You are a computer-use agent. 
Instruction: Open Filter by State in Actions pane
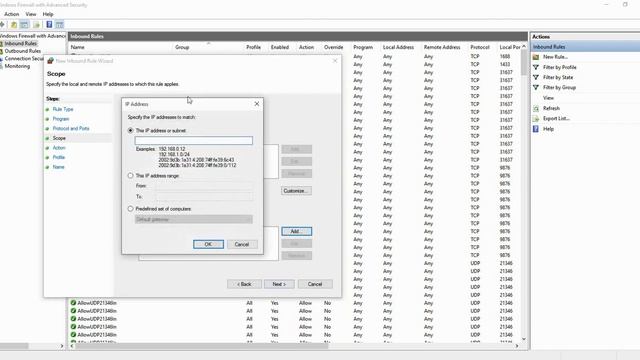(x=558, y=77)
